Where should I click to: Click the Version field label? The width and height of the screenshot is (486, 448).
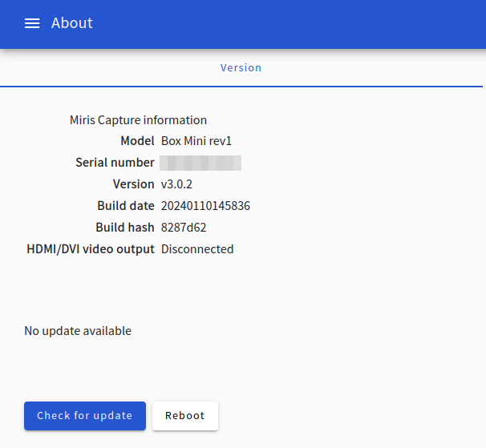tap(134, 184)
